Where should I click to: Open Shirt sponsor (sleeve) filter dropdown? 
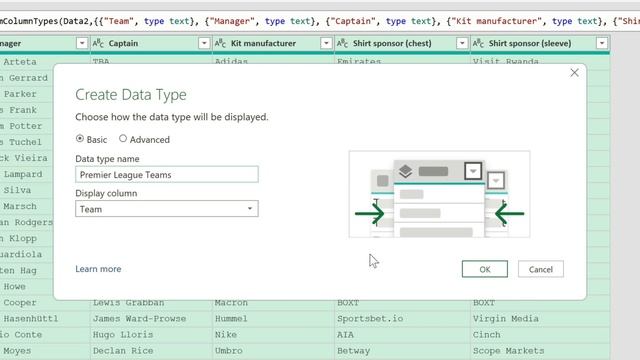tap(602, 43)
